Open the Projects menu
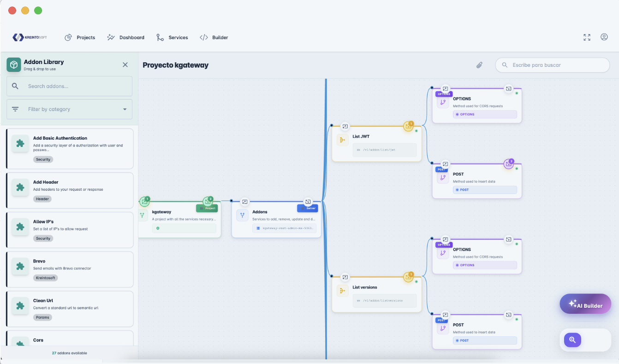619x364 pixels. coord(80,37)
